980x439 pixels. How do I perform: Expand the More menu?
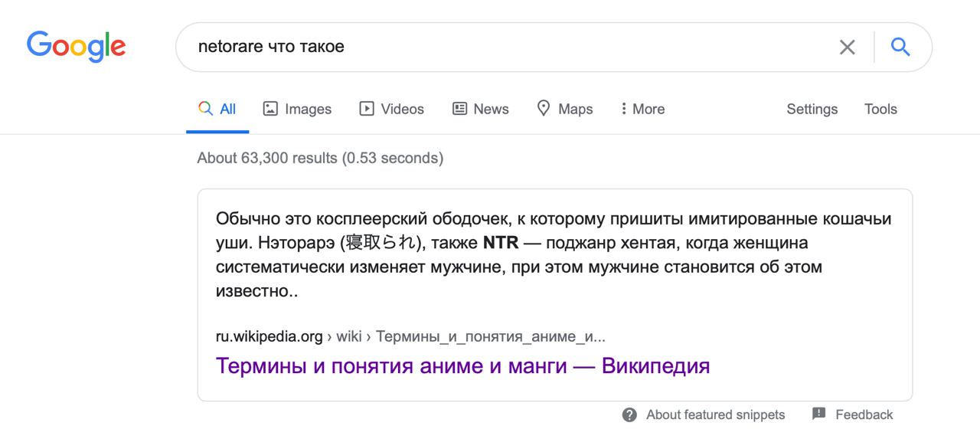[x=642, y=109]
